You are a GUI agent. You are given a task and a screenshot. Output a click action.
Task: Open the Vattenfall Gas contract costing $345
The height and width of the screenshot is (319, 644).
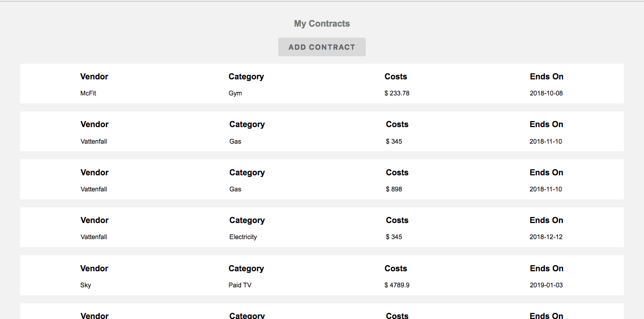tap(321, 131)
